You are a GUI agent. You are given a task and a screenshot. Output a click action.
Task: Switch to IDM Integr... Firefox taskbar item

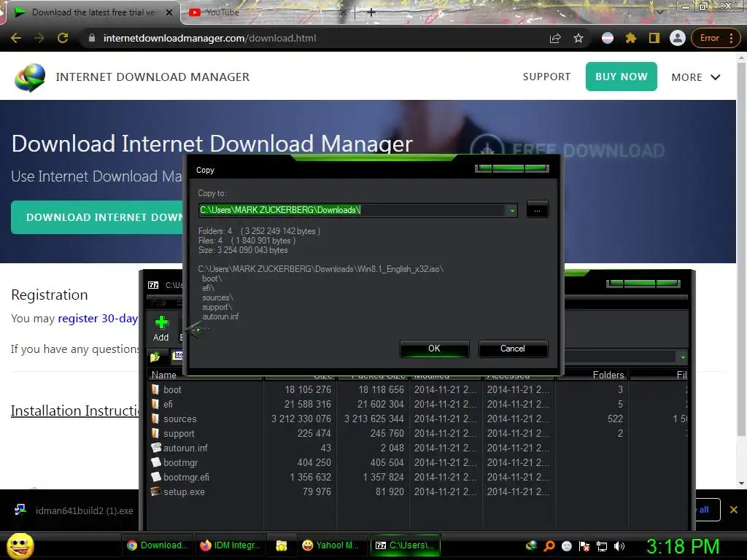tap(231, 545)
